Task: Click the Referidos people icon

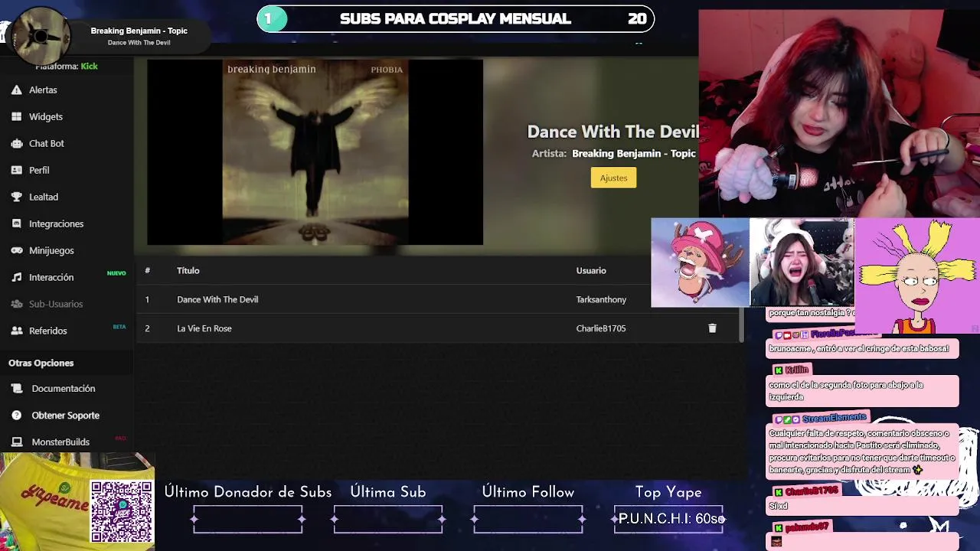Action: pos(16,331)
